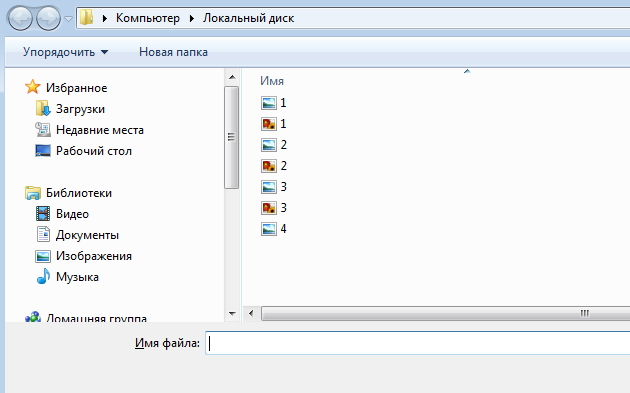Image resolution: width=630 pixels, height=393 pixels.
Task: Select the Изображения library
Action: 84,256
